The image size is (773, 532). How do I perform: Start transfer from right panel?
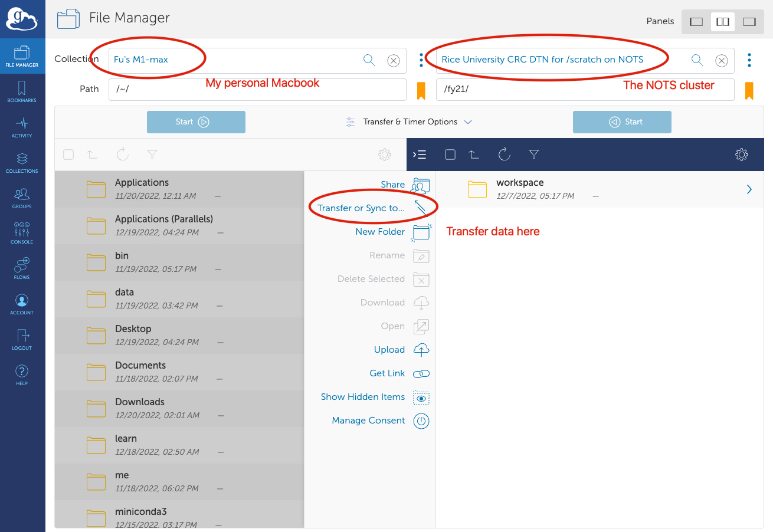click(622, 122)
